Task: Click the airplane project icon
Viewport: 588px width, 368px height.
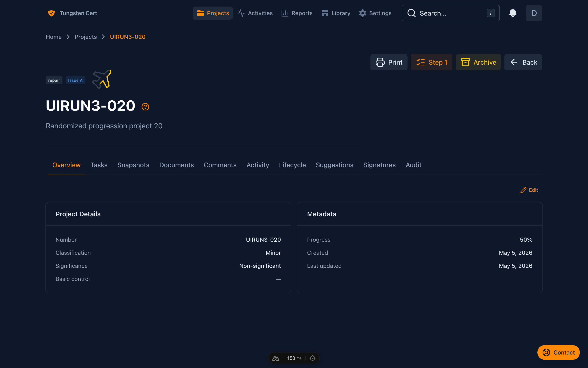Action: point(102,79)
